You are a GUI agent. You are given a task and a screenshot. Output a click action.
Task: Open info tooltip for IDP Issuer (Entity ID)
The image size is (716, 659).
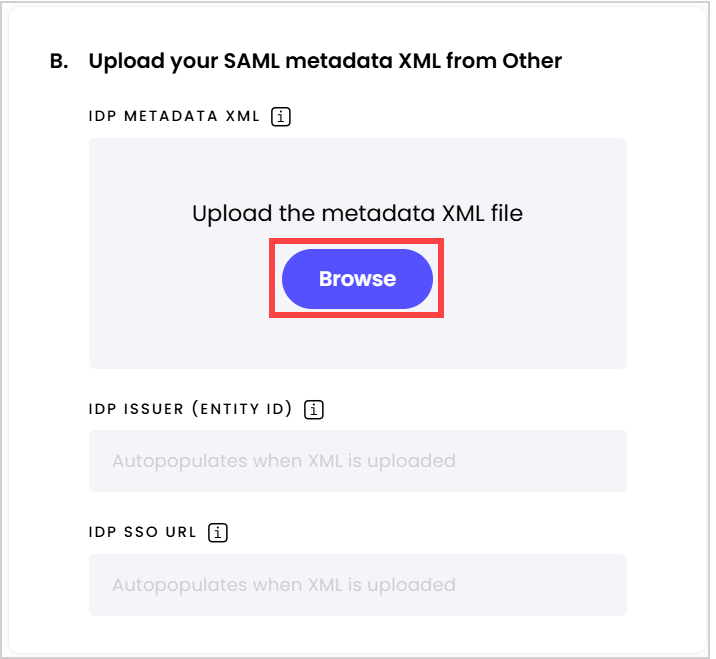click(x=314, y=410)
